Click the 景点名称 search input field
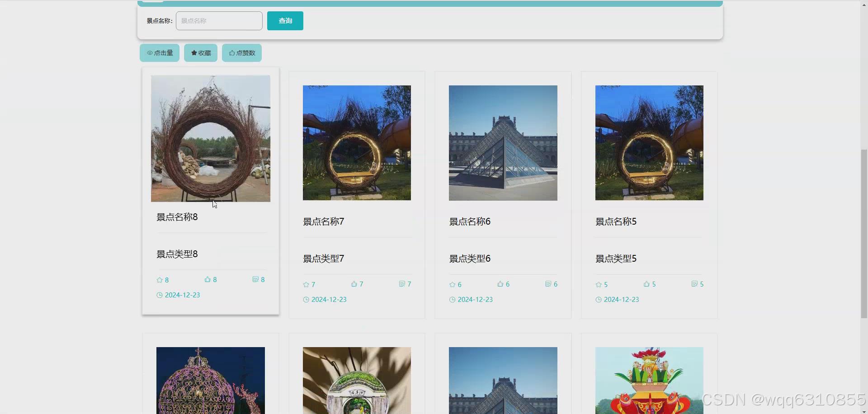 (219, 21)
